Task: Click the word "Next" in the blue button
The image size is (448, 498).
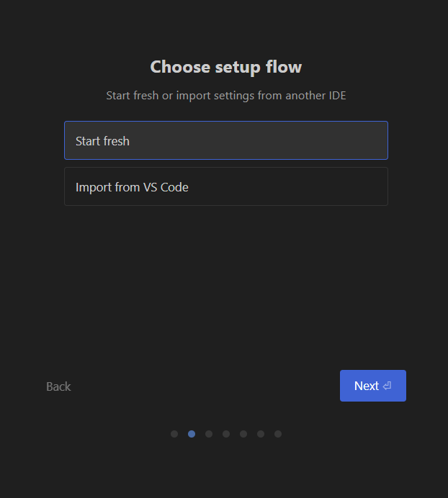Action: tap(366, 386)
